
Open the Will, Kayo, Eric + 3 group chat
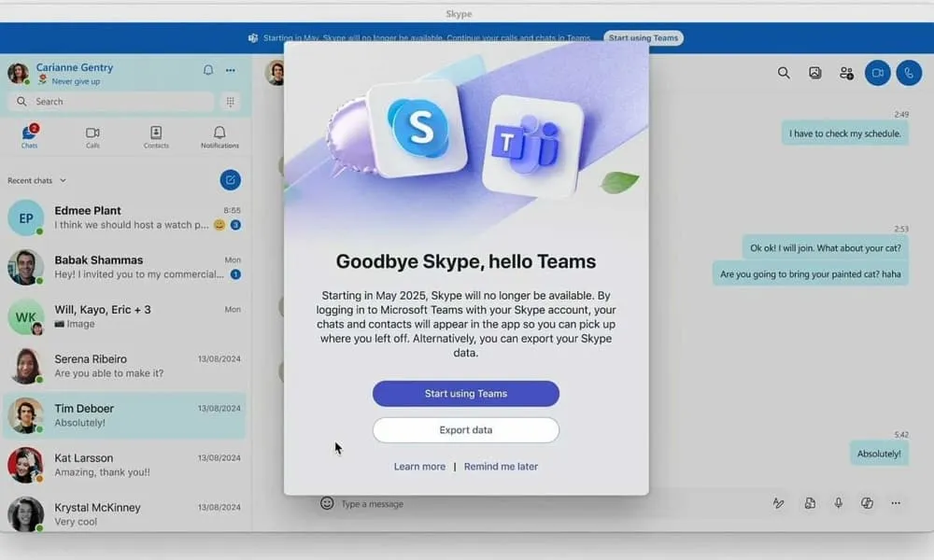(124, 316)
